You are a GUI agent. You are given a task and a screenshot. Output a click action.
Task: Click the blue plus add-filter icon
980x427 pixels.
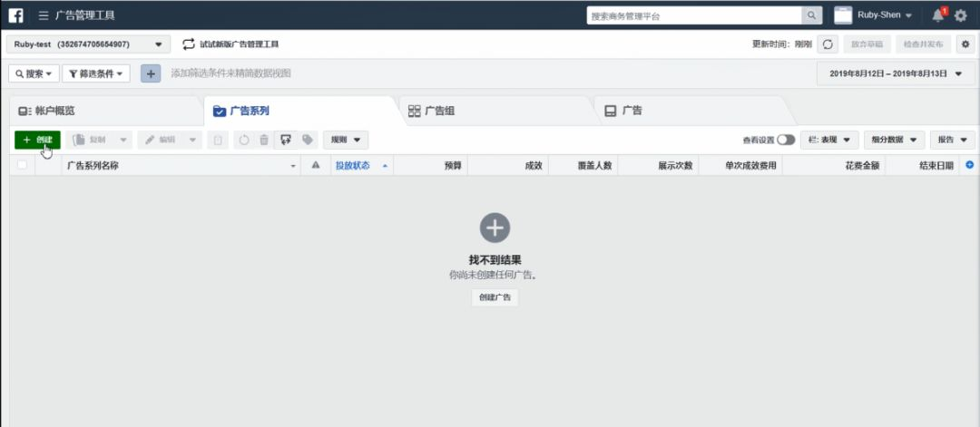pos(151,73)
